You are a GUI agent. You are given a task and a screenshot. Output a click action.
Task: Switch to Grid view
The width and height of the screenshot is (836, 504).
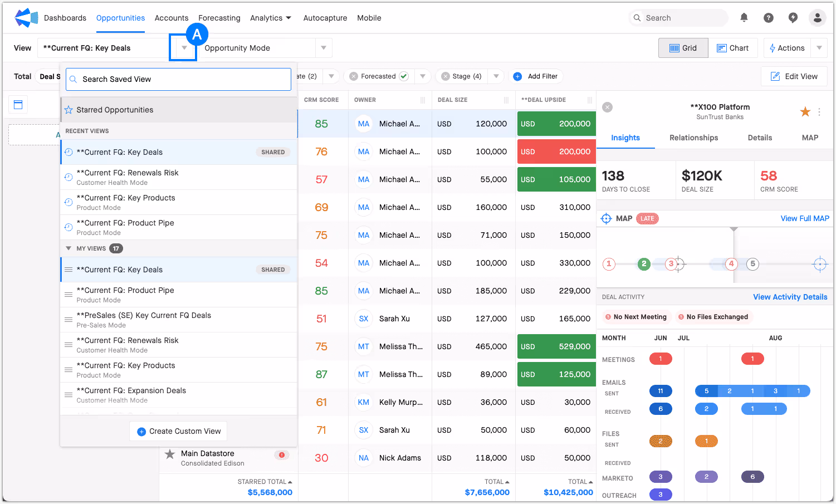coord(683,48)
